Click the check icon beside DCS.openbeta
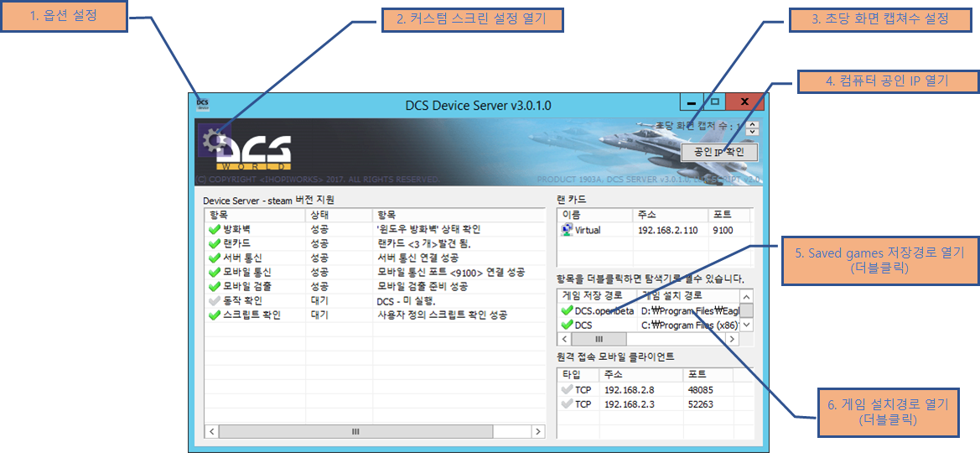Viewport: 980px width, 453px height. click(567, 311)
